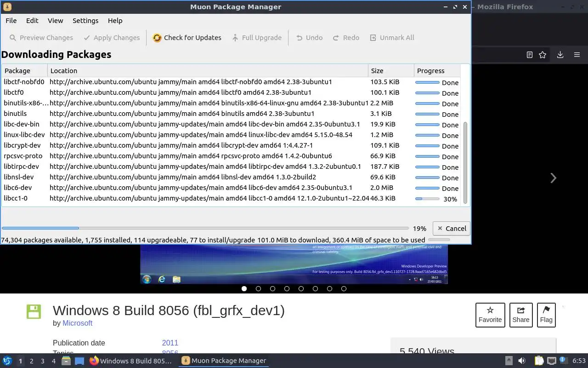Click the volume icon in system tray
Screen dimensions: 588x368
(521, 361)
